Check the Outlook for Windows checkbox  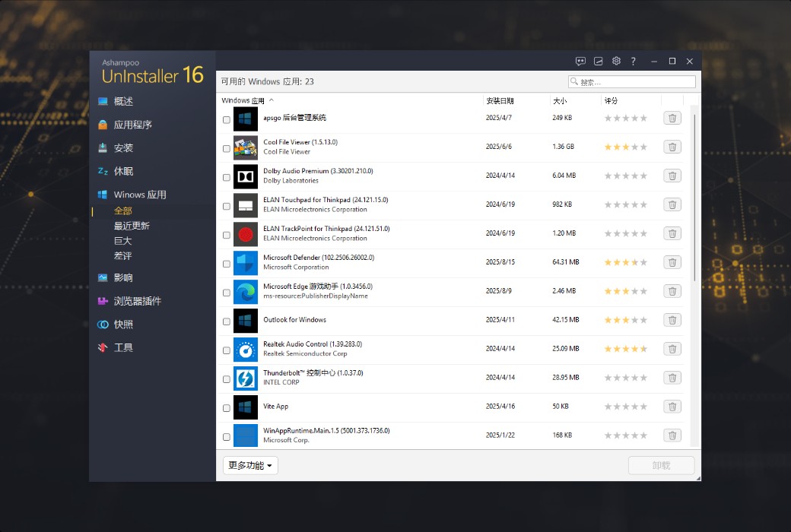pyautogui.click(x=227, y=321)
